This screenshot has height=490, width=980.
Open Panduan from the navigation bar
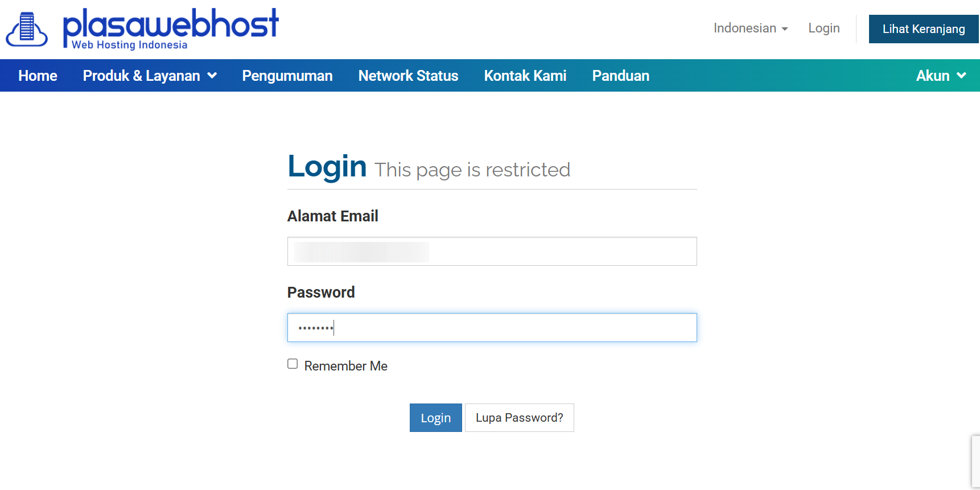click(621, 76)
